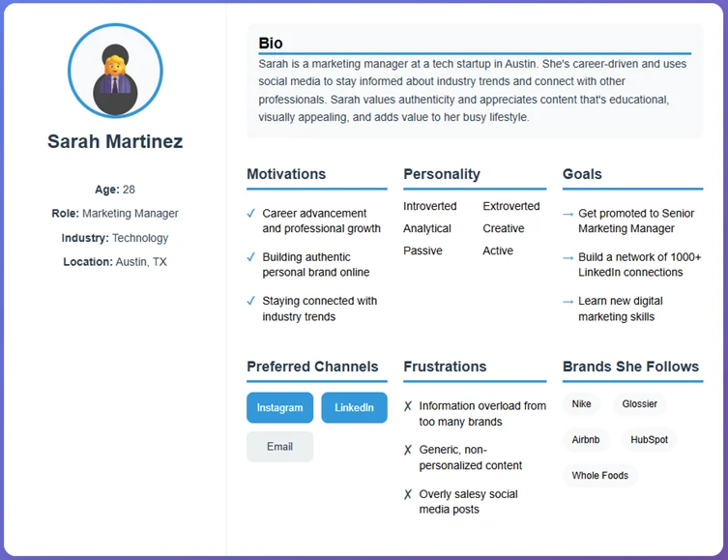This screenshot has width=728, height=560.
Task: Click Sarah Martinez's avatar image
Action: (x=115, y=71)
